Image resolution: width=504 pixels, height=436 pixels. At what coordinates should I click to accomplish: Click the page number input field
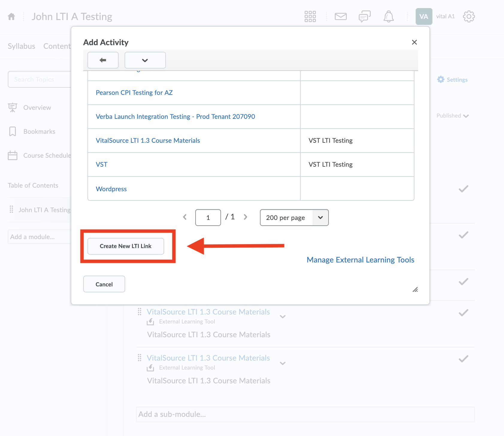[x=208, y=218]
